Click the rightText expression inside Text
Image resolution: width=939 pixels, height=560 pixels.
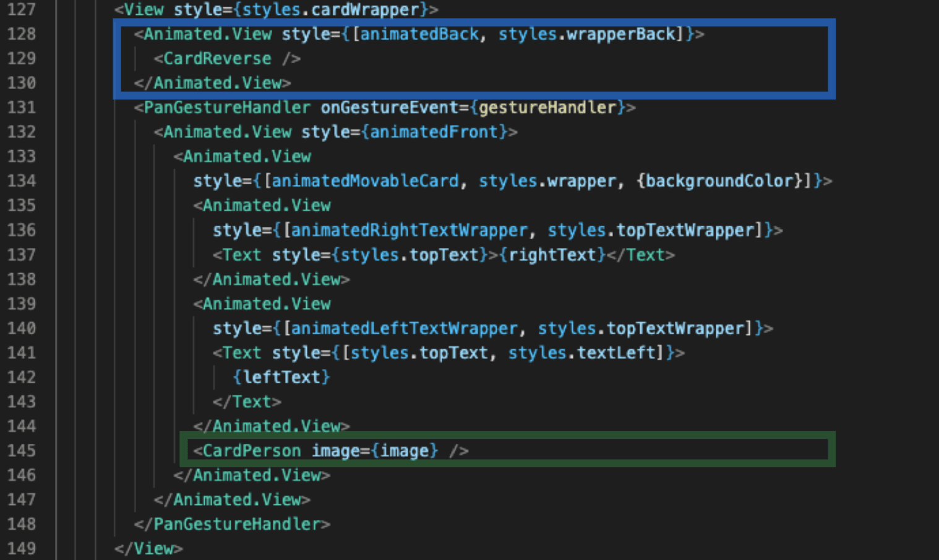[552, 255]
